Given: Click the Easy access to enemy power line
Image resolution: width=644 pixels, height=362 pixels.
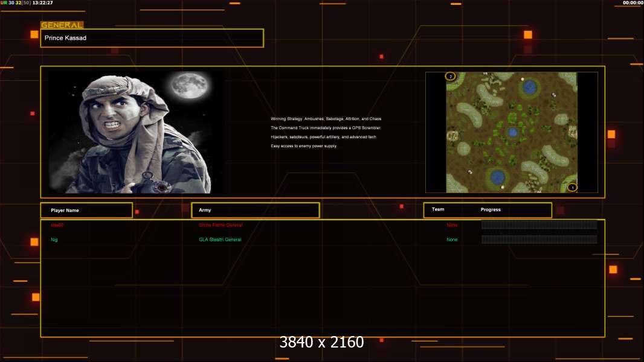Looking at the screenshot, I should (x=304, y=146).
